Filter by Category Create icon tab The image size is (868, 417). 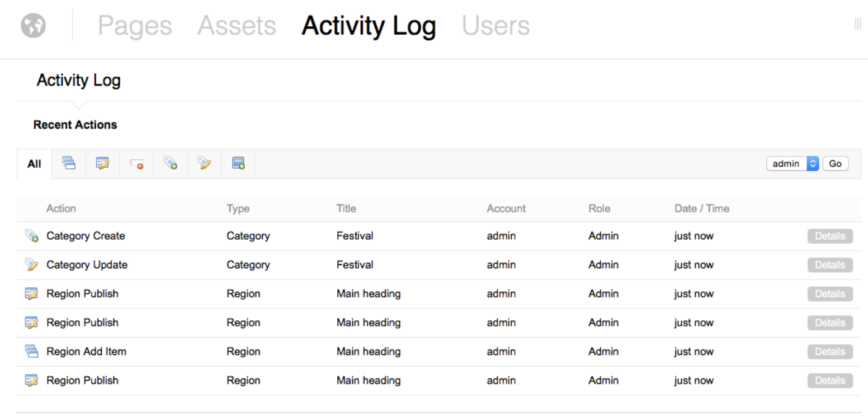pos(171,163)
